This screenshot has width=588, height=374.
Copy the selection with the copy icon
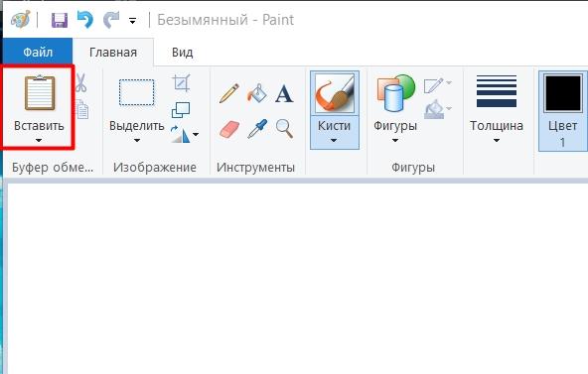[x=82, y=109]
